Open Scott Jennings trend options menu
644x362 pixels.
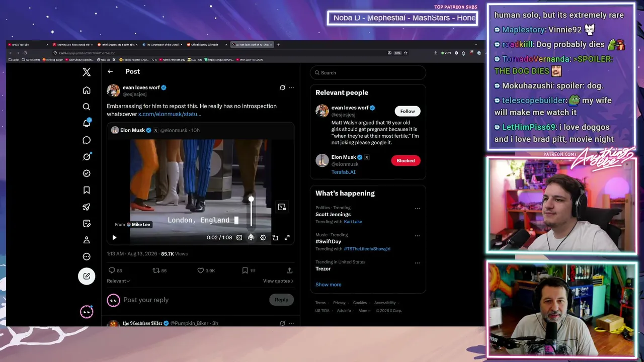tap(417, 209)
